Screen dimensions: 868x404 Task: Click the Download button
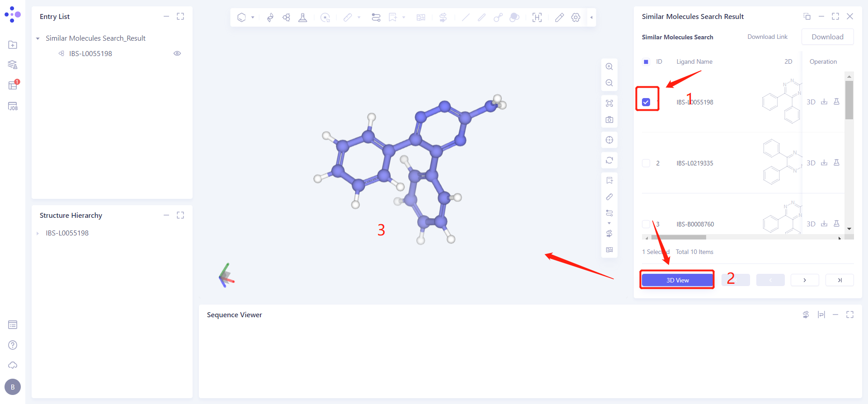tap(827, 37)
